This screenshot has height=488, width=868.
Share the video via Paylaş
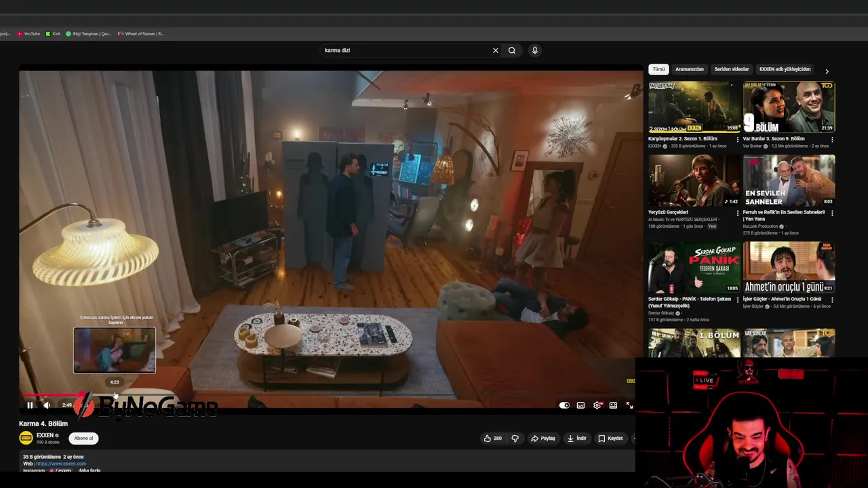click(x=543, y=439)
